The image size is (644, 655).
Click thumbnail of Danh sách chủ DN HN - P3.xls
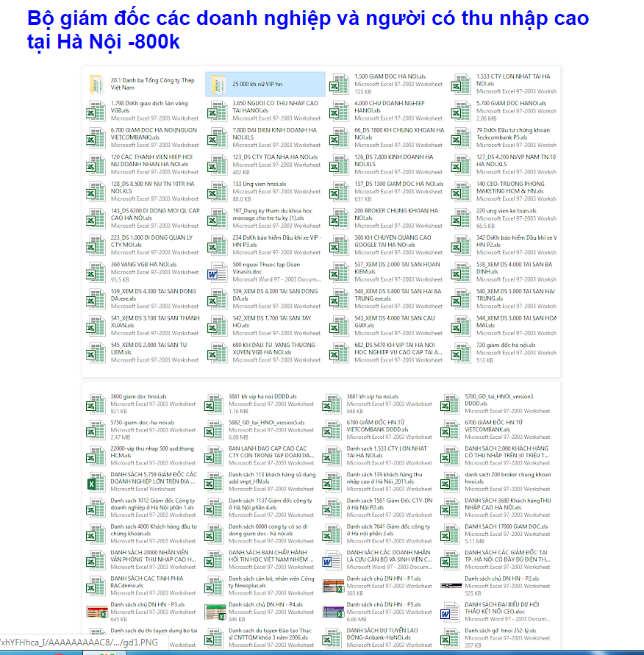pyautogui.click(x=96, y=612)
